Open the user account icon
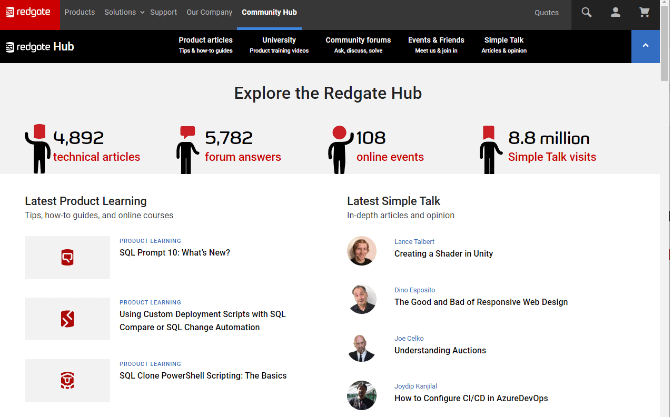Viewport: 670px width, 417px height. coord(615,12)
